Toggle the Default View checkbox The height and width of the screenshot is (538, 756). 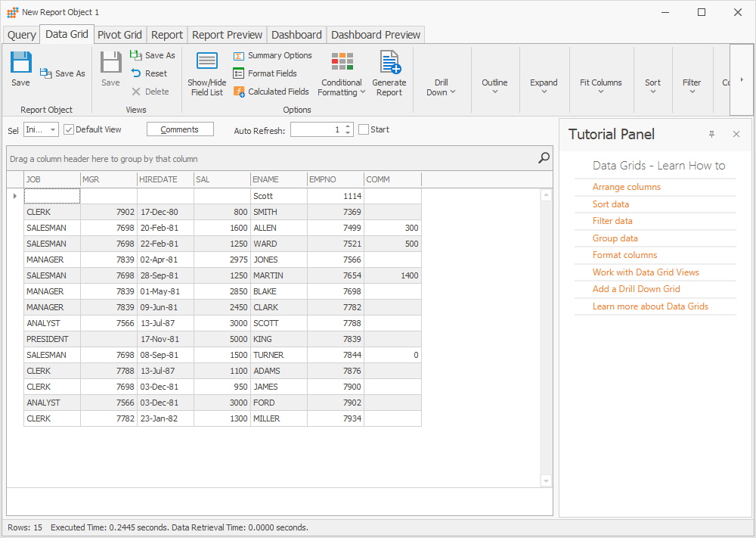[x=68, y=129]
